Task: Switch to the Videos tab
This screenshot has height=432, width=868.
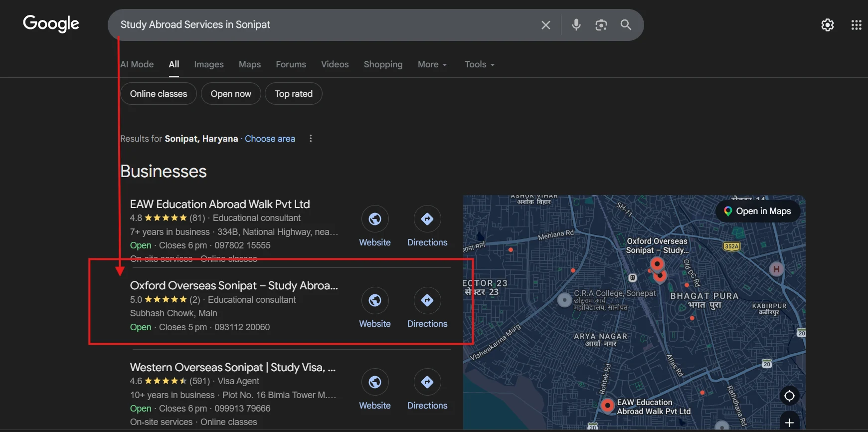Action: pos(335,64)
